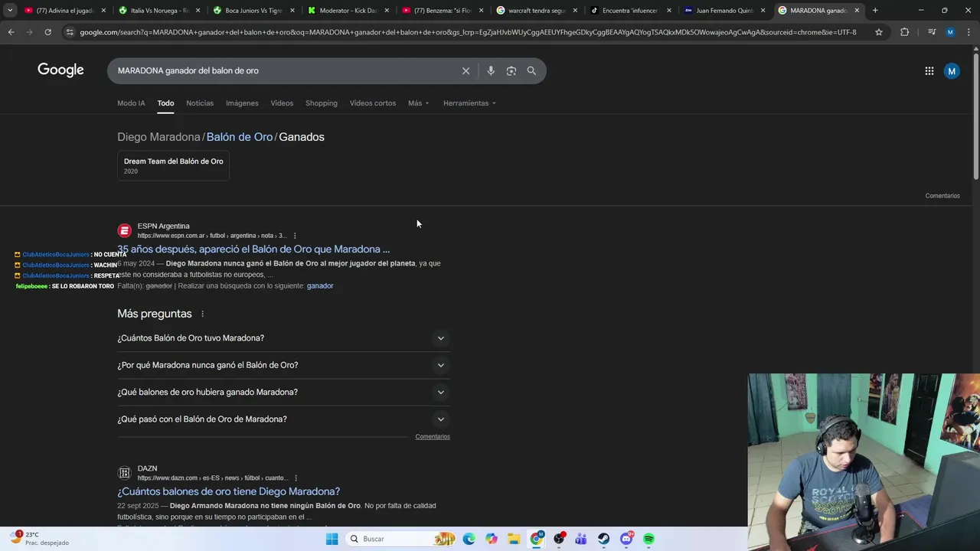
Task: Open Spotify from the taskbar
Action: click(x=649, y=539)
